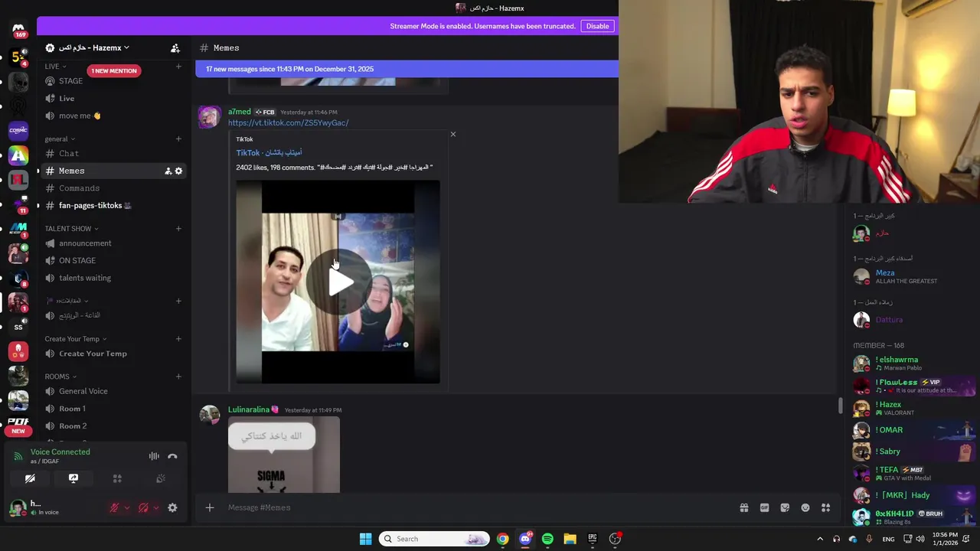The width and height of the screenshot is (980, 551).
Task: Open Discord direct messages home icon
Action: point(18,29)
